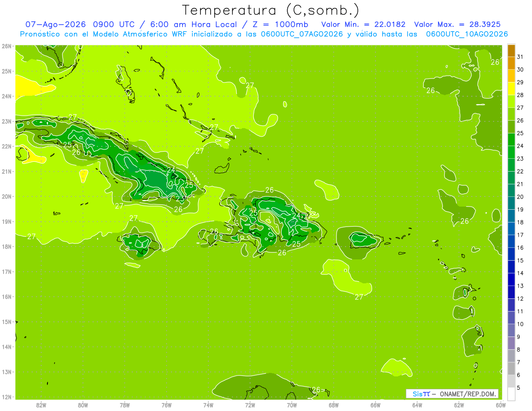
Task: Click the '66W' longitude axis label
Action: click(x=376, y=405)
